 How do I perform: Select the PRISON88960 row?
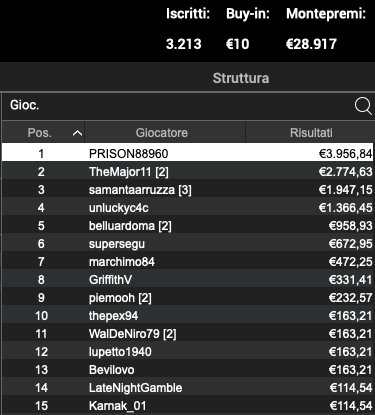click(188, 153)
